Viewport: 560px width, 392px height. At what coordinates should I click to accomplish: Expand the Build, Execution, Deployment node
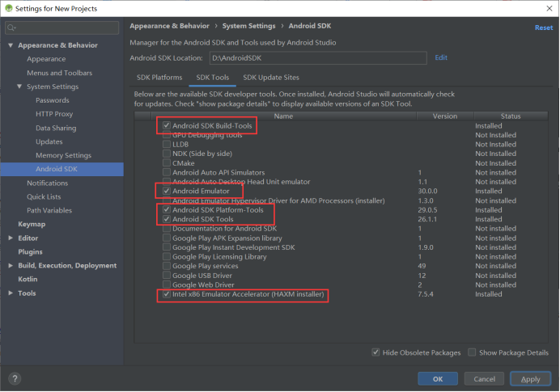click(11, 265)
